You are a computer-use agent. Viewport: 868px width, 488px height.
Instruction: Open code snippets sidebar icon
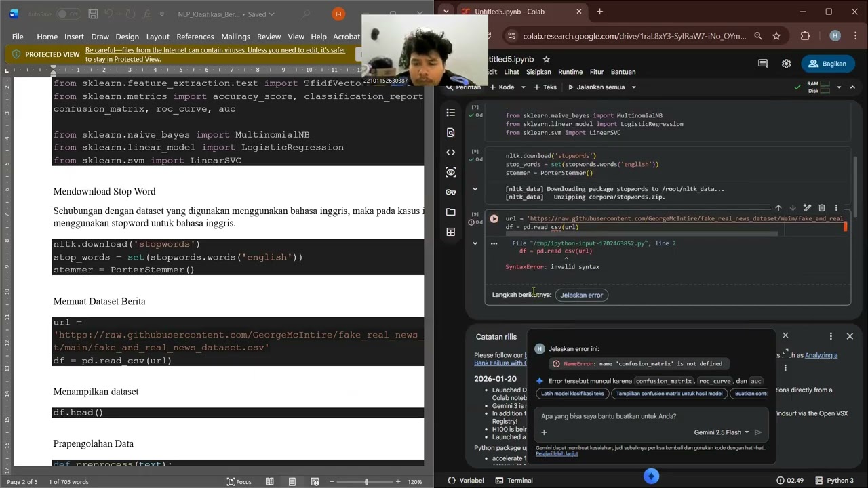click(451, 152)
